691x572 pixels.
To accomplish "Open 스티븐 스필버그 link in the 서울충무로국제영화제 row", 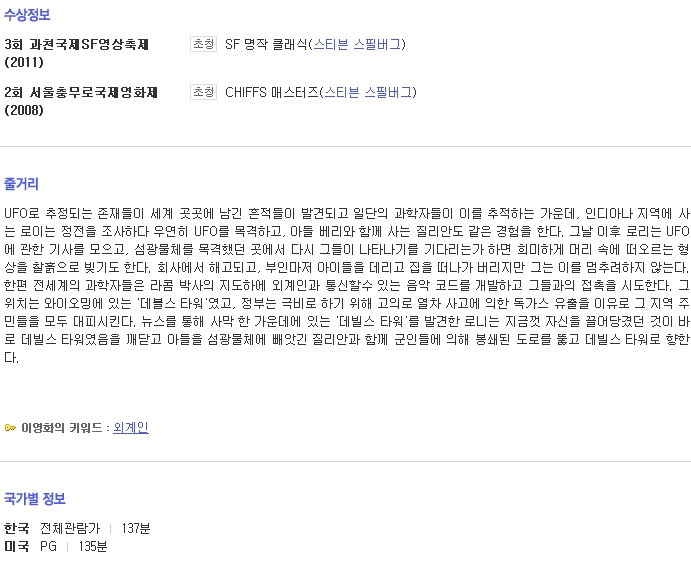I will (x=368, y=92).
